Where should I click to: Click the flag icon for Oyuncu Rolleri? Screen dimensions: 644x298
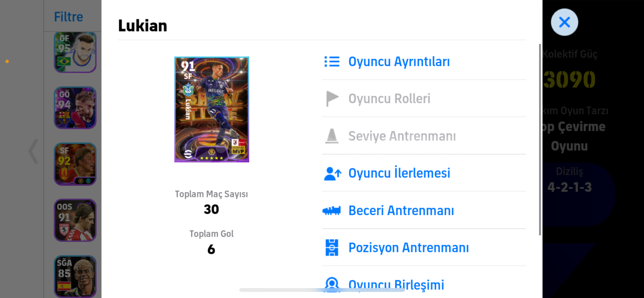(x=332, y=99)
